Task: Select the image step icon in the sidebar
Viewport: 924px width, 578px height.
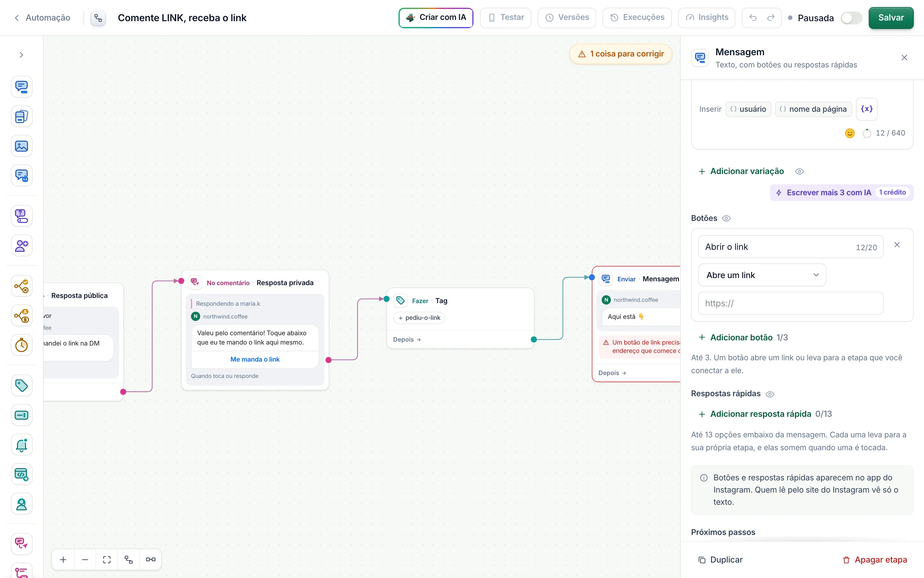Action: 21,146
